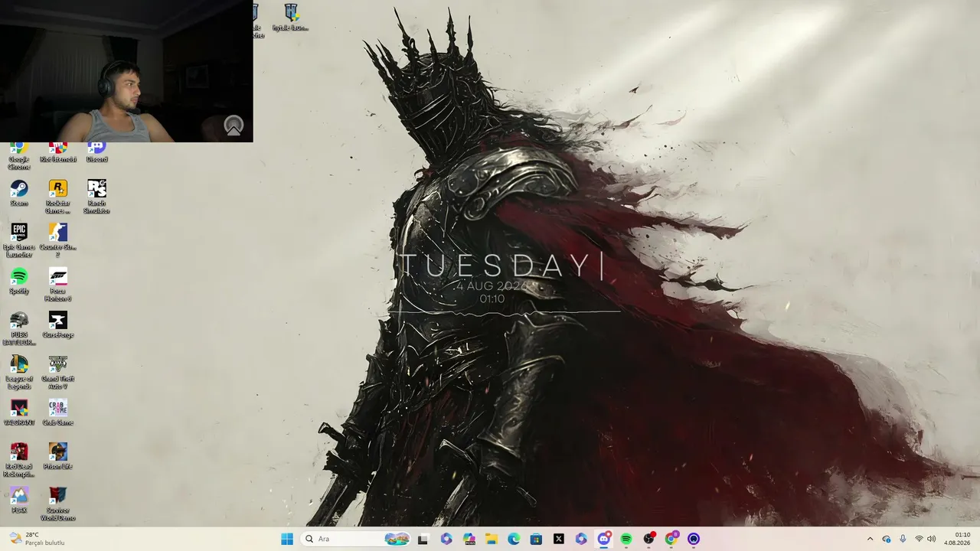This screenshot has width=980, height=551.
Task: Launch Forza Horizon 5 desktop icon
Action: pos(57,285)
